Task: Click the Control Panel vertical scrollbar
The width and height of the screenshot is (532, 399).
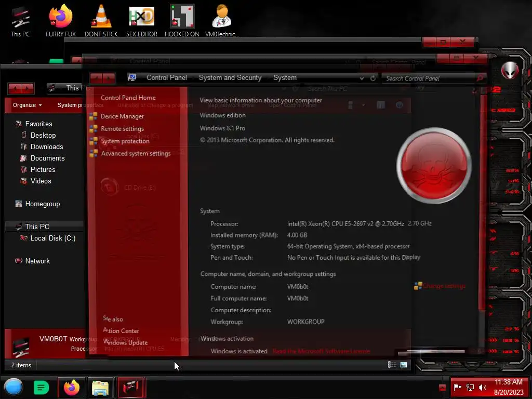Action: point(483,202)
